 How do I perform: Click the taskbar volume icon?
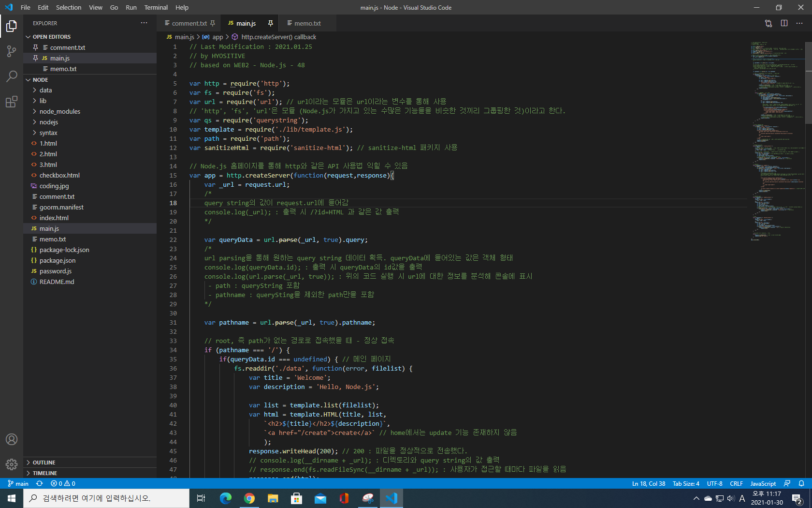tap(730, 498)
